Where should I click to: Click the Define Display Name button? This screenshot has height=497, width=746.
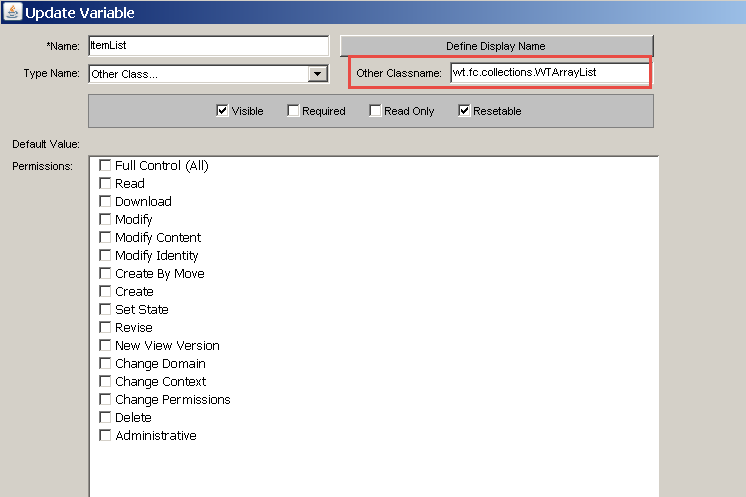[496, 46]
